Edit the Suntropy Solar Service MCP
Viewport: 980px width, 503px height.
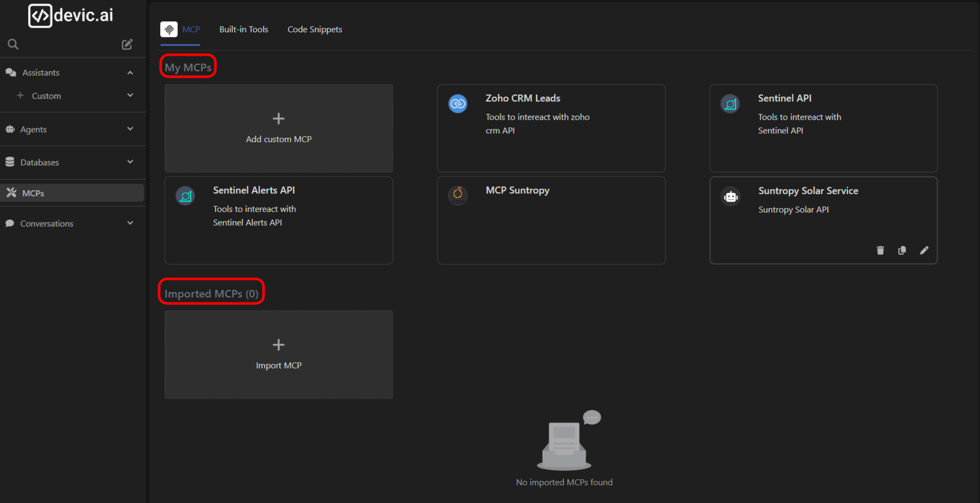click(924, 250)
